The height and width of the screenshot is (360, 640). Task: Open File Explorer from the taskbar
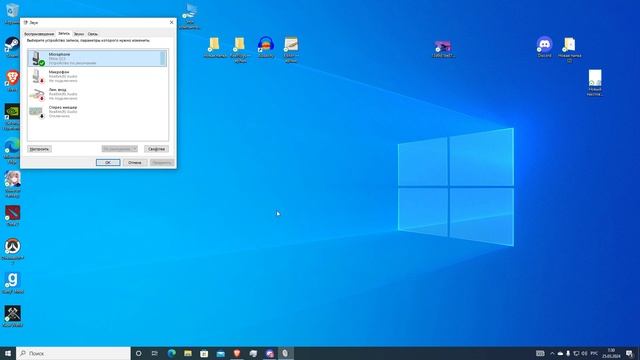188,353
